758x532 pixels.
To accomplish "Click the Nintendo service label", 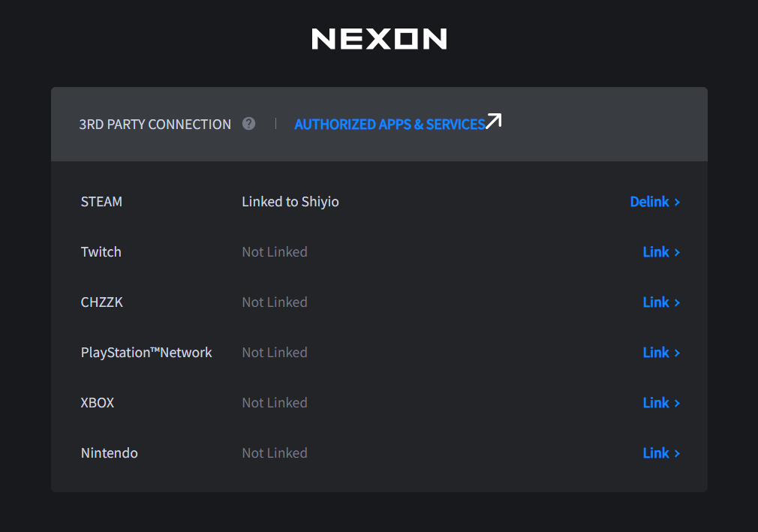I will point(110,453).
